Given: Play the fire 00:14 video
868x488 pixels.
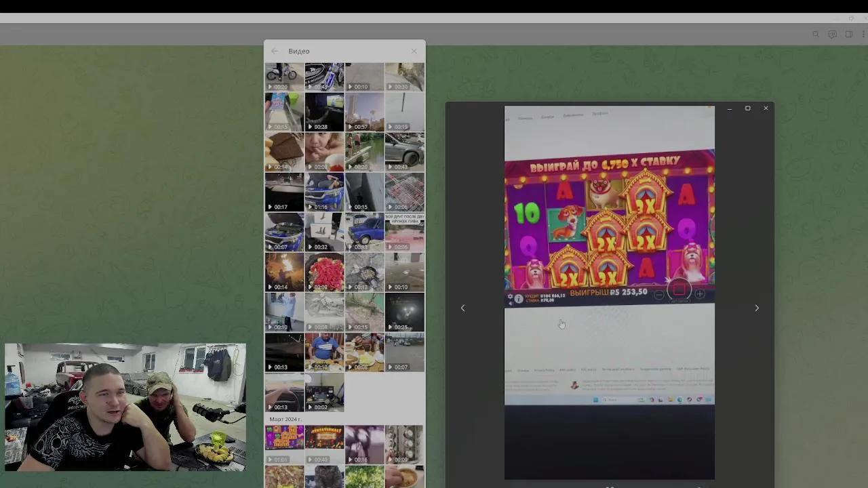Looking at the screenshot, I should pos(284,272).
